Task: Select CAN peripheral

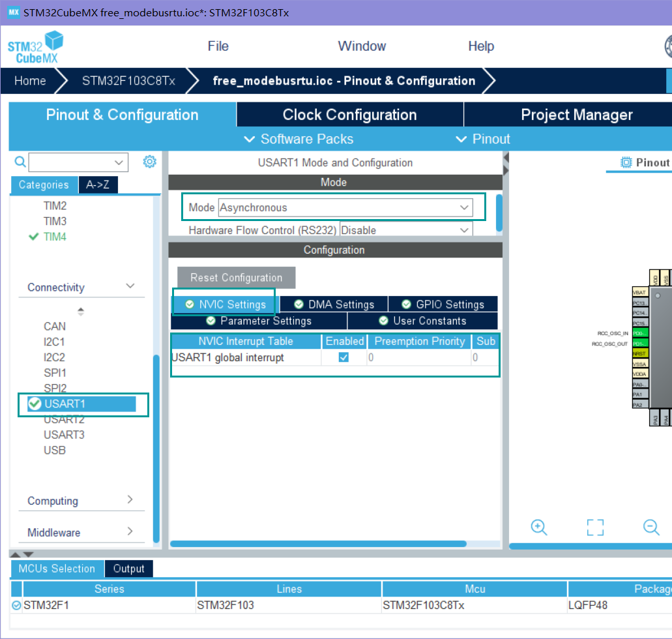Action: 55,327
